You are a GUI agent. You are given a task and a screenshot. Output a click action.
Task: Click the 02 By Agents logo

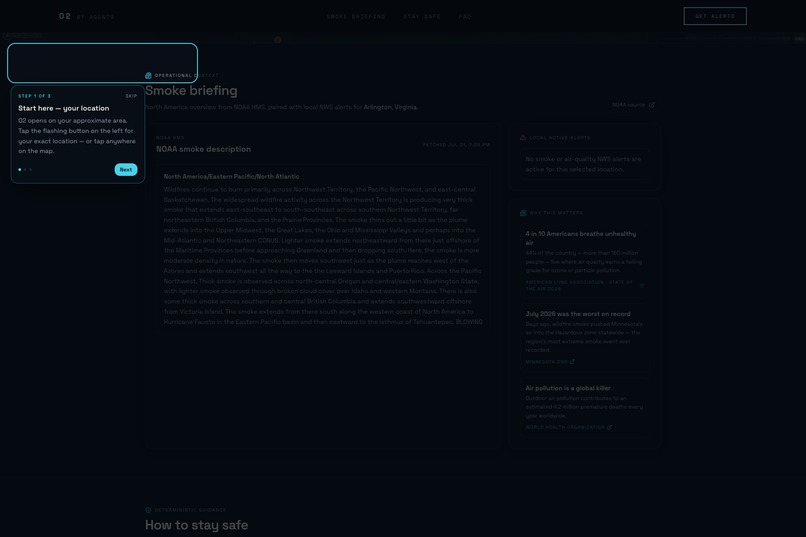86,16
